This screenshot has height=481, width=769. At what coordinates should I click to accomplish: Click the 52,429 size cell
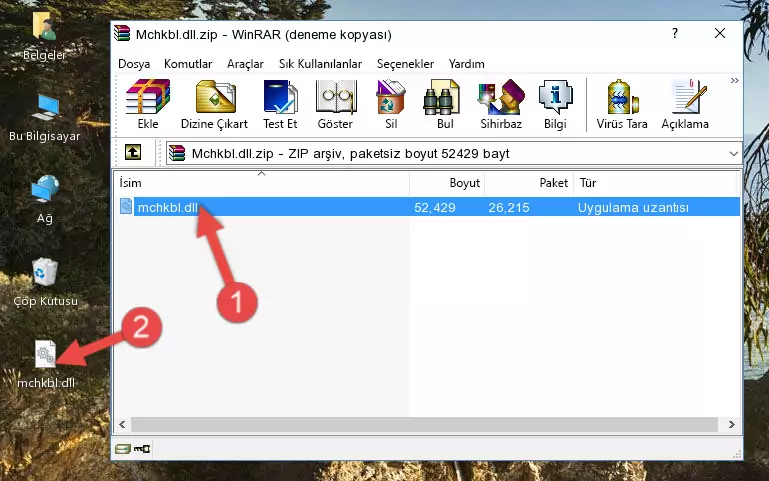435,207
